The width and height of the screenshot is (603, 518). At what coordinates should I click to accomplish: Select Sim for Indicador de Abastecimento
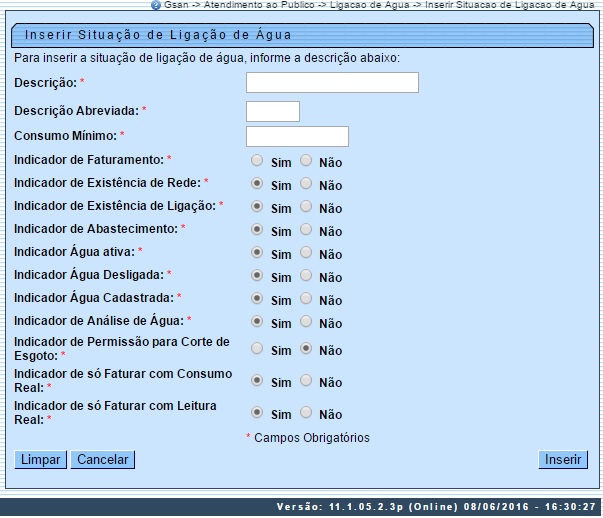tap(258, 230)
